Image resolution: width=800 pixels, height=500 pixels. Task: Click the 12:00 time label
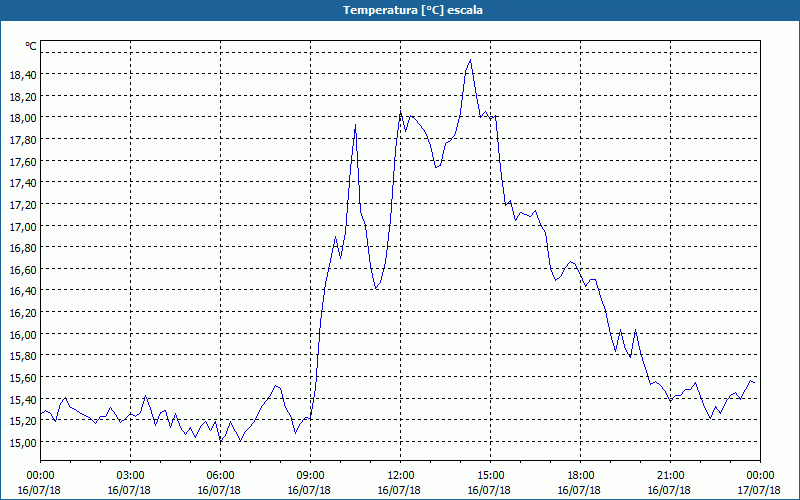[400, 476]
